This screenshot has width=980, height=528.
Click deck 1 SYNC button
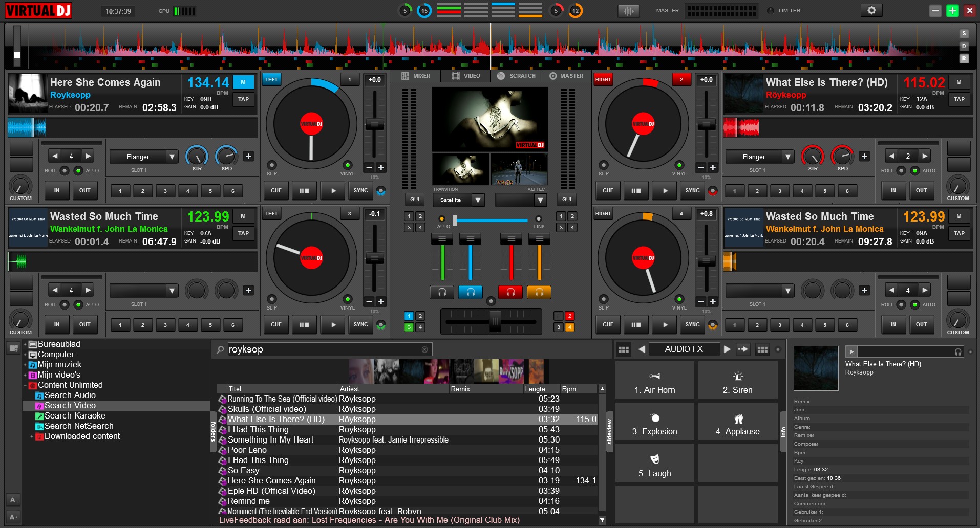[x=360, y=190]
